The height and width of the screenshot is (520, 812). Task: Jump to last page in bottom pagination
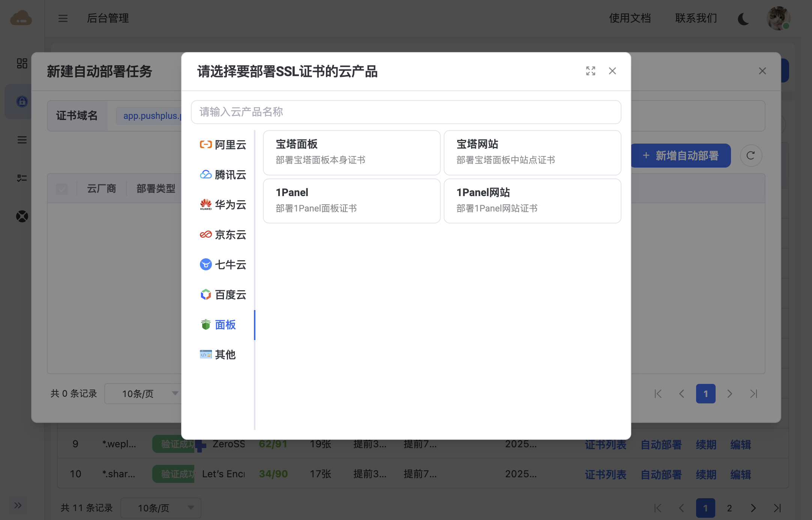click(777, 508)
